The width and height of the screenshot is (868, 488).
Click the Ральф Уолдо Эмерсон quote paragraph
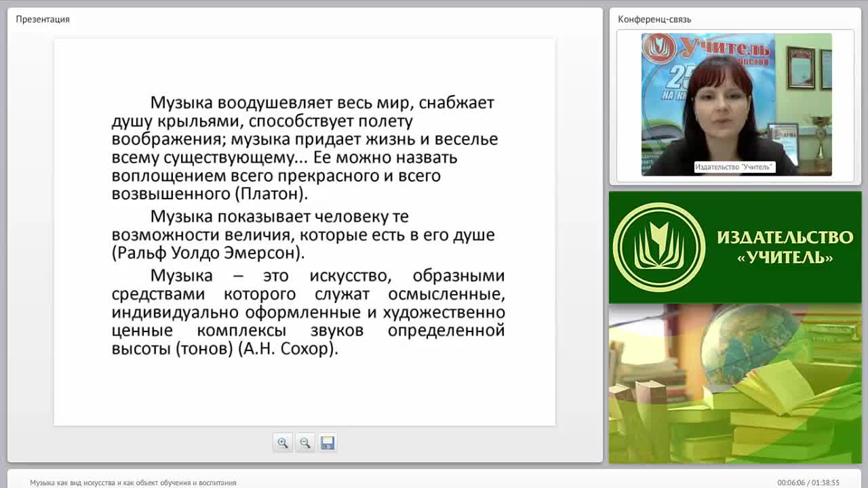click(x=304, y=235)
